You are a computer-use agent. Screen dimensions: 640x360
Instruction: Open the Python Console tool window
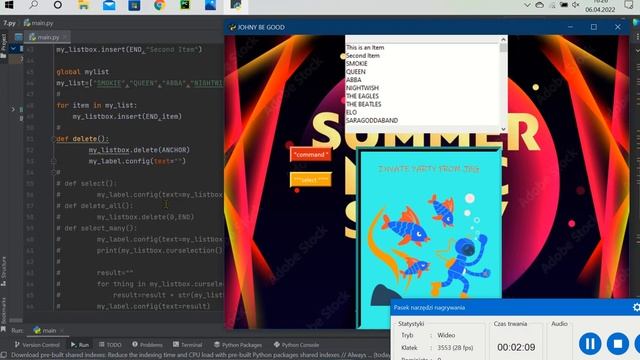[x=296, y=345]
